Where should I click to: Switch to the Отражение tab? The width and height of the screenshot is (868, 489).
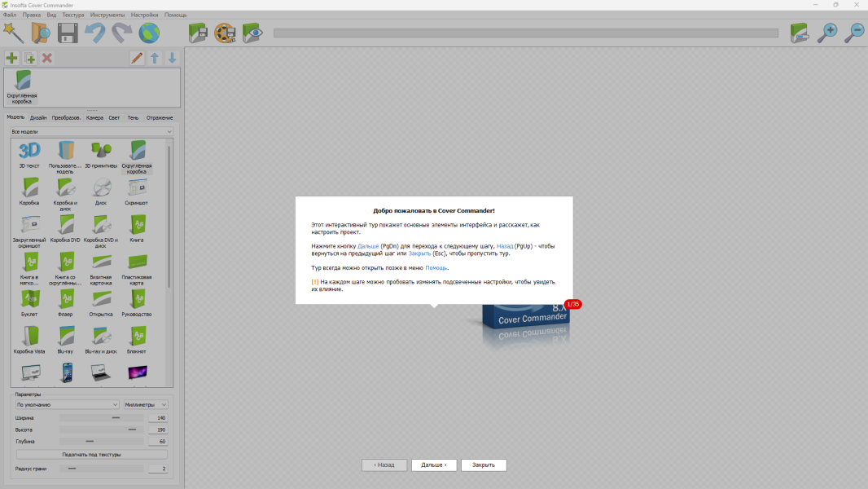(x=160, y=117)
